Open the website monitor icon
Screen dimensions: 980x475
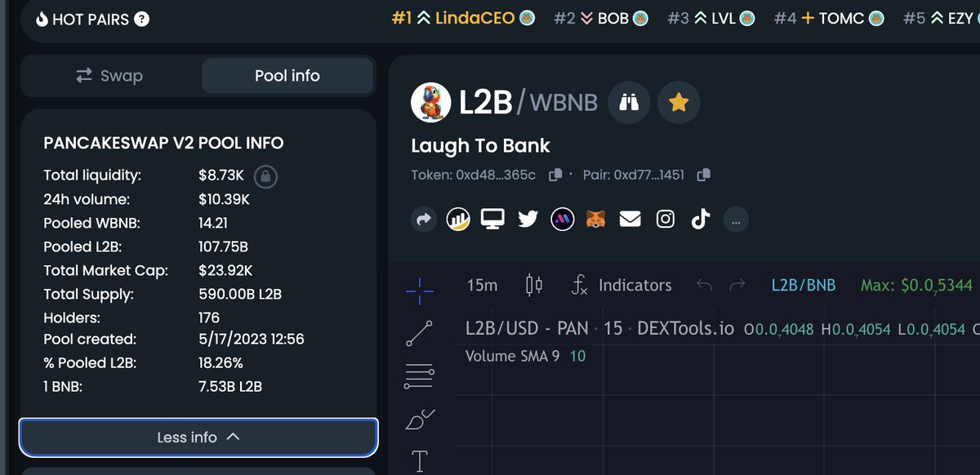[492, 219]
